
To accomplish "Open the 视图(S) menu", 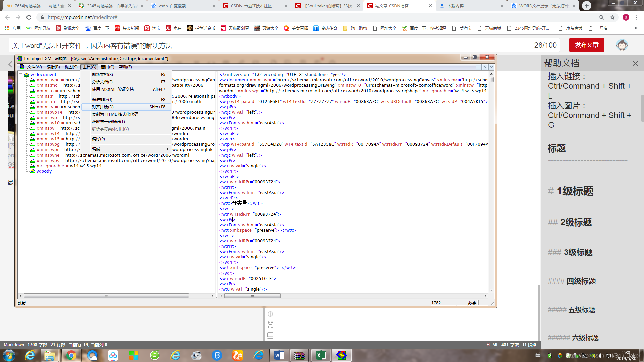I will (71, 67).
